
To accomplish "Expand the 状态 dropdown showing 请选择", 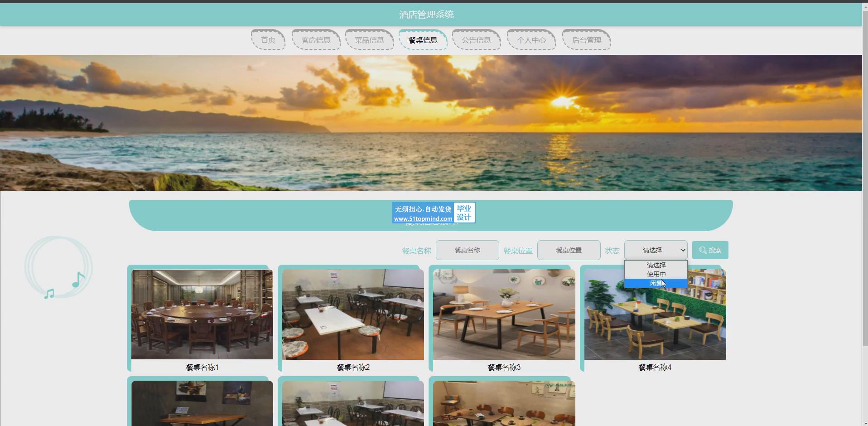I will [656, 250].
